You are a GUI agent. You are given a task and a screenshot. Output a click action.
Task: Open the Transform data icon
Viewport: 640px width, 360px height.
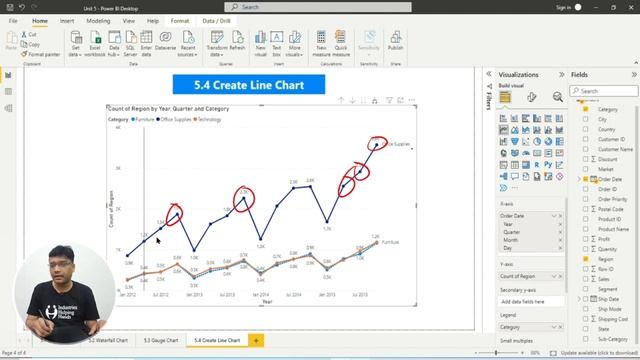click(217, 44)
